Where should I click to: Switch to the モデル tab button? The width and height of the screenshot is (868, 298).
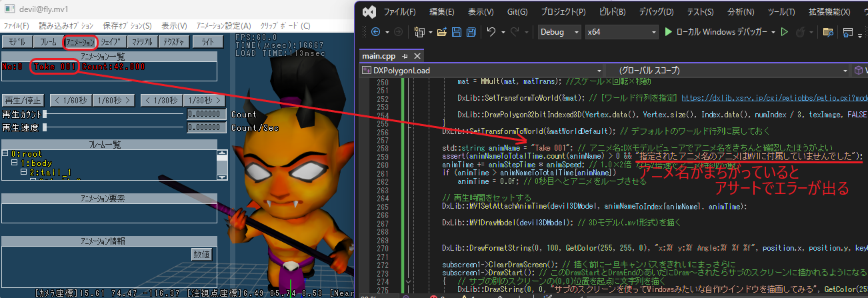click(17, 41)
